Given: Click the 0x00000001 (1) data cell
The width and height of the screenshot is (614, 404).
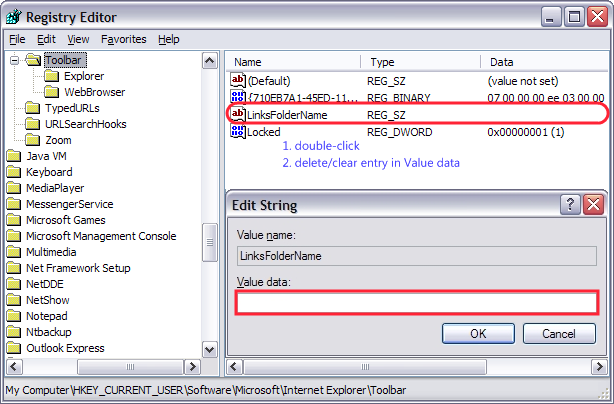Looking at the screenshot, I should click(526, 132).
